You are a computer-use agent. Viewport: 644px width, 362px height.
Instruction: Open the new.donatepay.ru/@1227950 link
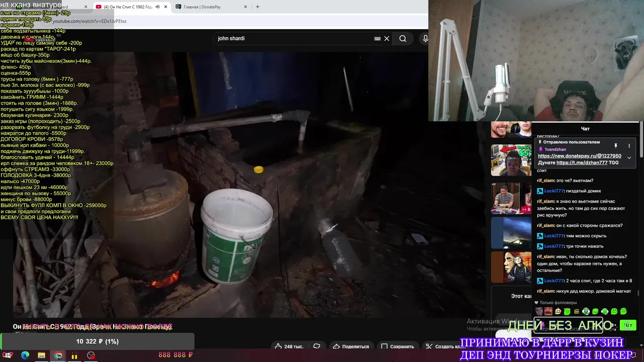click(580, 156)
